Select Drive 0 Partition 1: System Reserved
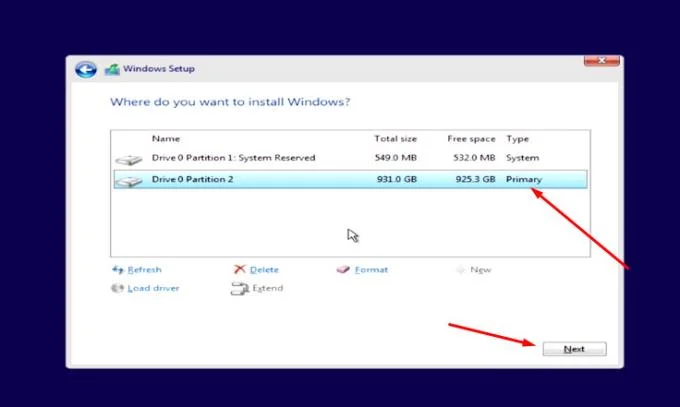 tap(350, 158)
